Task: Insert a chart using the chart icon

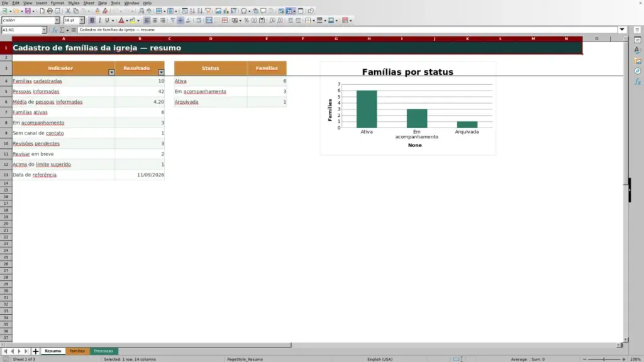Action: (x=226, y=11)
